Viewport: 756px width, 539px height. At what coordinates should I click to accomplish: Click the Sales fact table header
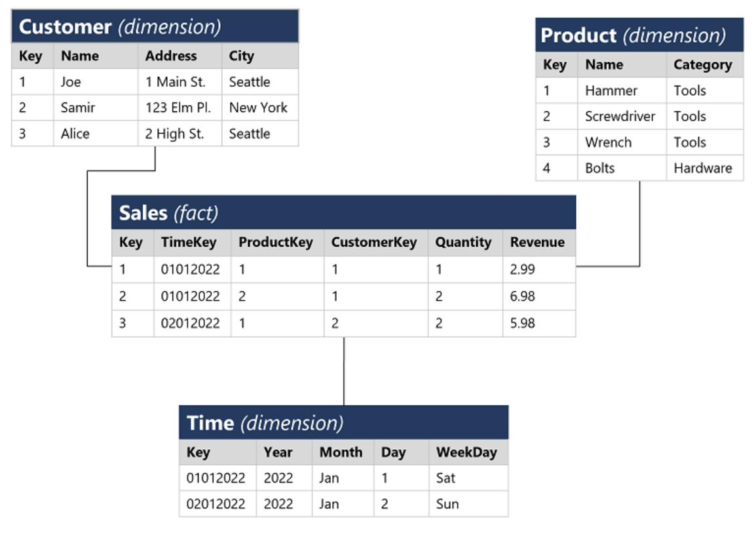[343, 212]
